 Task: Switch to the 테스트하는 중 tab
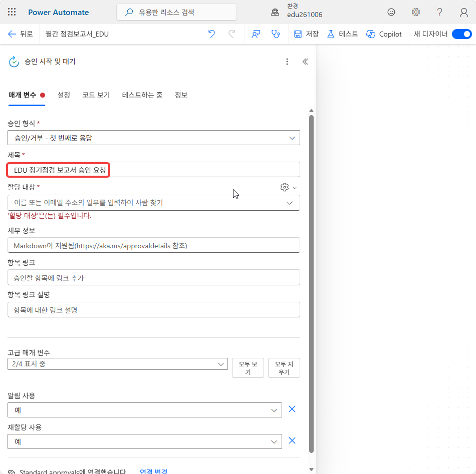tap(142, 95)
